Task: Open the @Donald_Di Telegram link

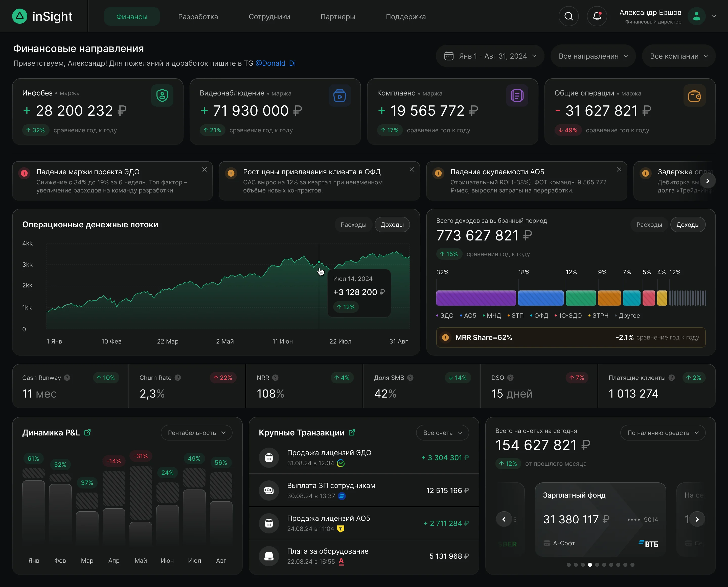Action: (275, 63)
